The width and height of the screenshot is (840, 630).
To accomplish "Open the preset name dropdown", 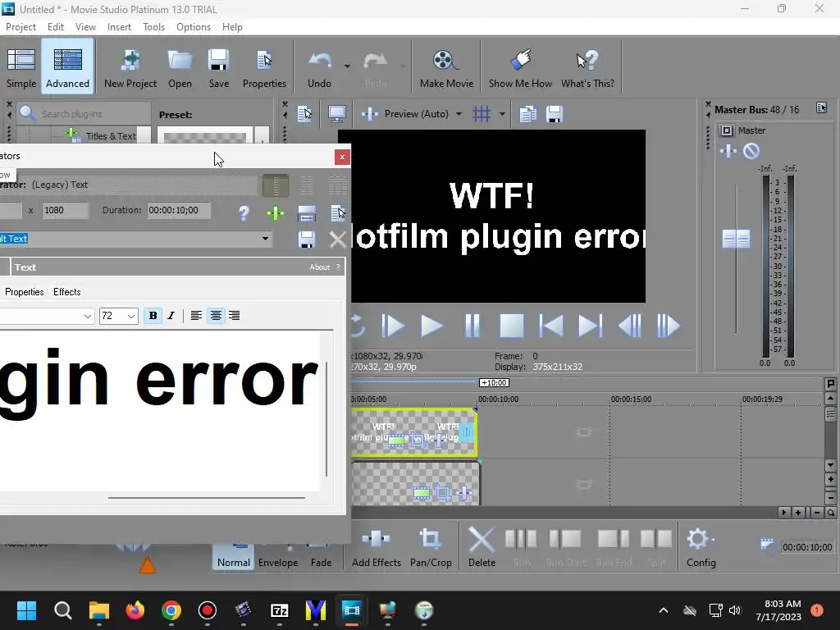I will tap(265, 239).
